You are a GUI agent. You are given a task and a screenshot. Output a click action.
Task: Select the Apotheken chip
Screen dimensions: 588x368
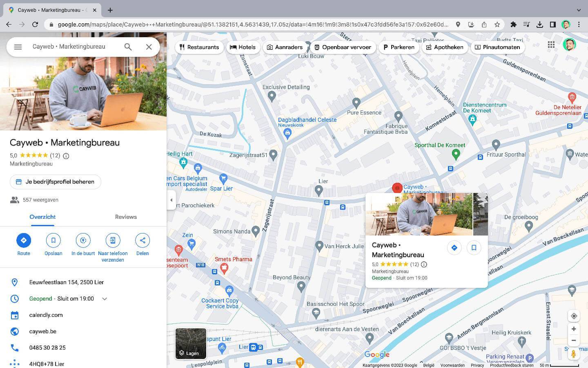(445, 47)
